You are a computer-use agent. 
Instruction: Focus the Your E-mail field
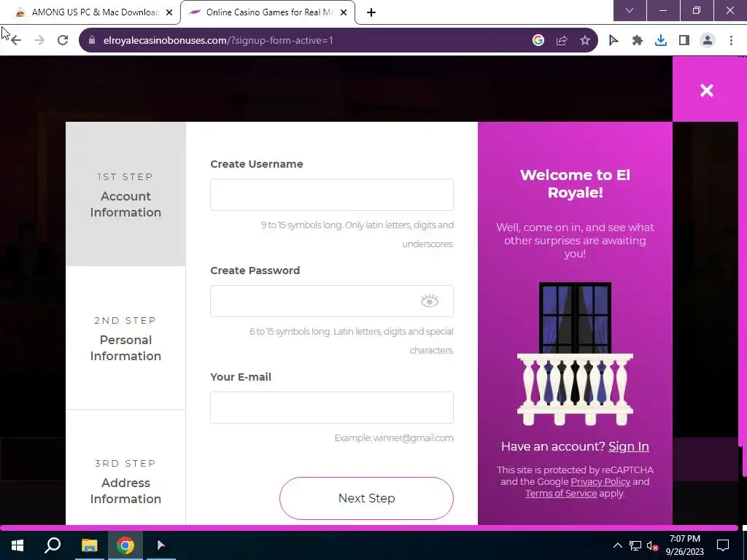pos(332,408)
